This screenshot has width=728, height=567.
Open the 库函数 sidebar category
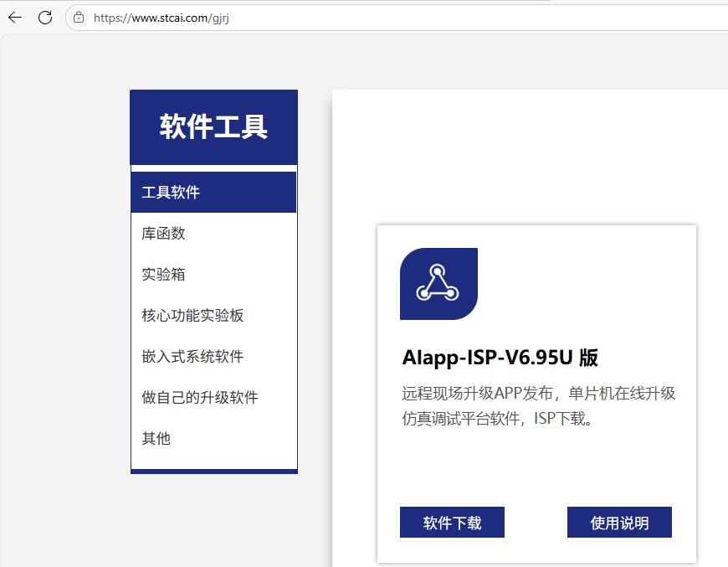pyautogui.click(x=213, y=233)
